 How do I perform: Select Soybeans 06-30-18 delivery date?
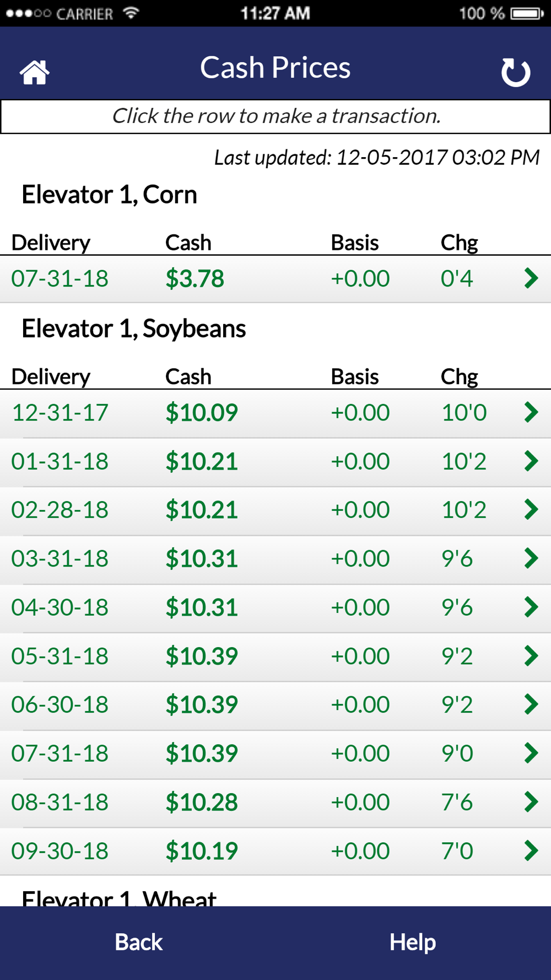click(x=60, y=704)
